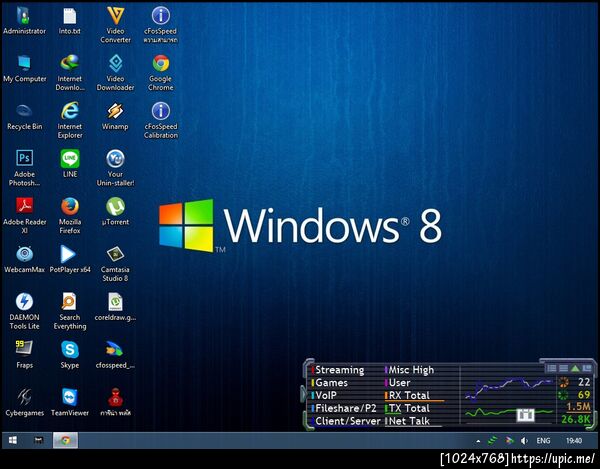Click the 26.8K upload rate value
Screen dimensions: 600x469
click(576, 420)
